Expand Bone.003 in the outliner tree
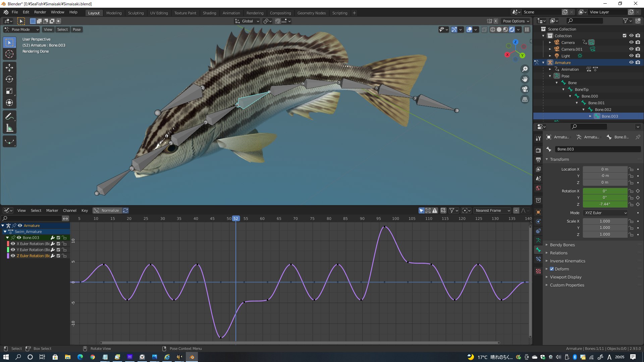The width and height of the screenshot is (644, 362). [590, 116]
